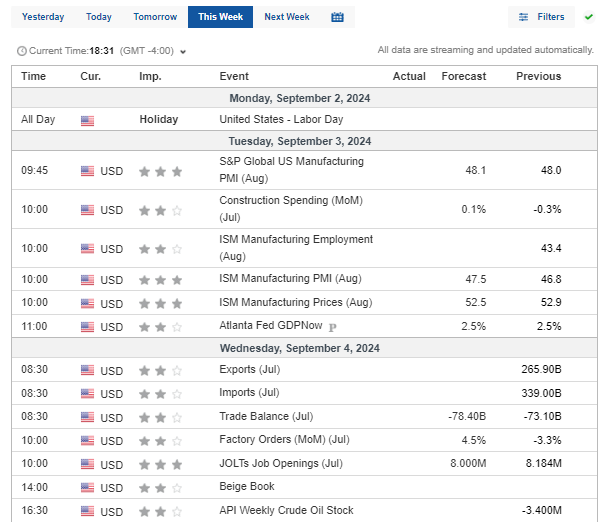
Task: Click the green checkmark status icon
Action: [x=588, y=17]
